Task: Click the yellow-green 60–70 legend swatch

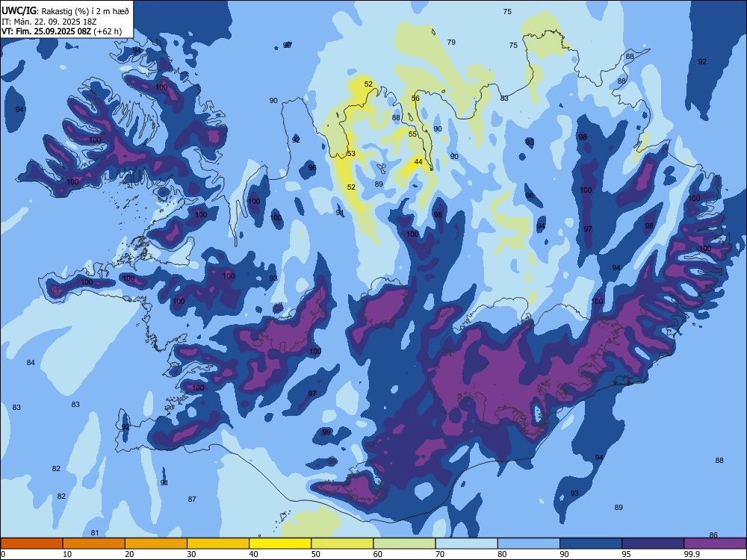Action: tap(404, 544)
